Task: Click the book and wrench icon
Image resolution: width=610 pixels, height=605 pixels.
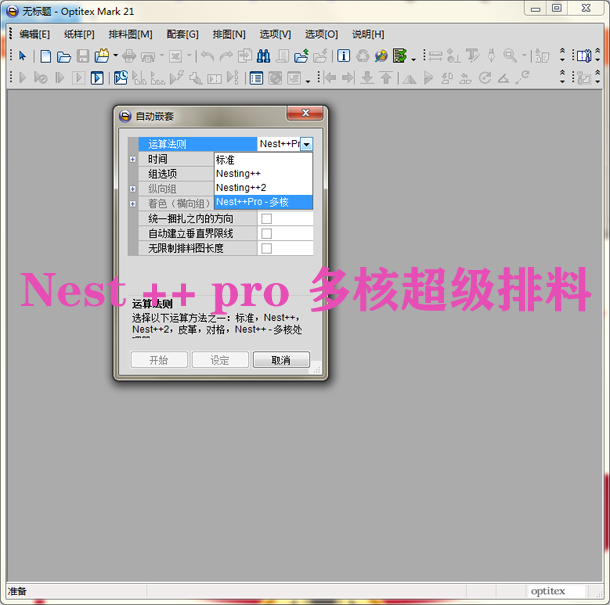Action: point(584,56)
